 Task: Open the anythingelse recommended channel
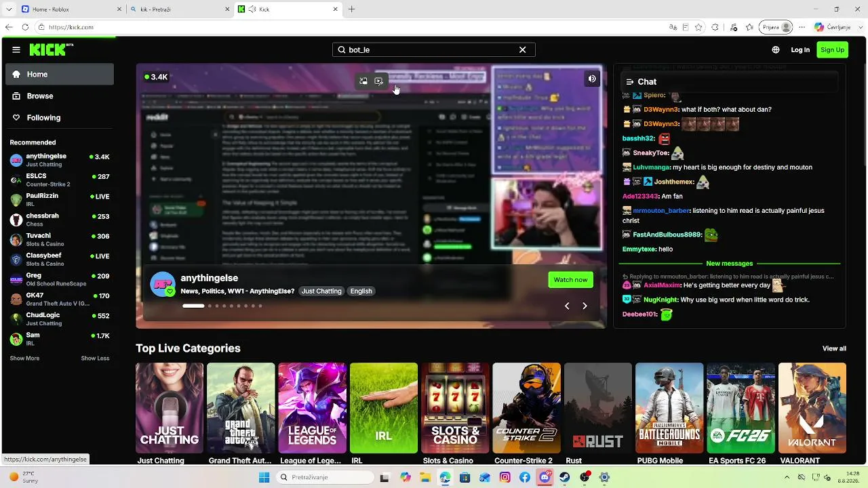60,160
